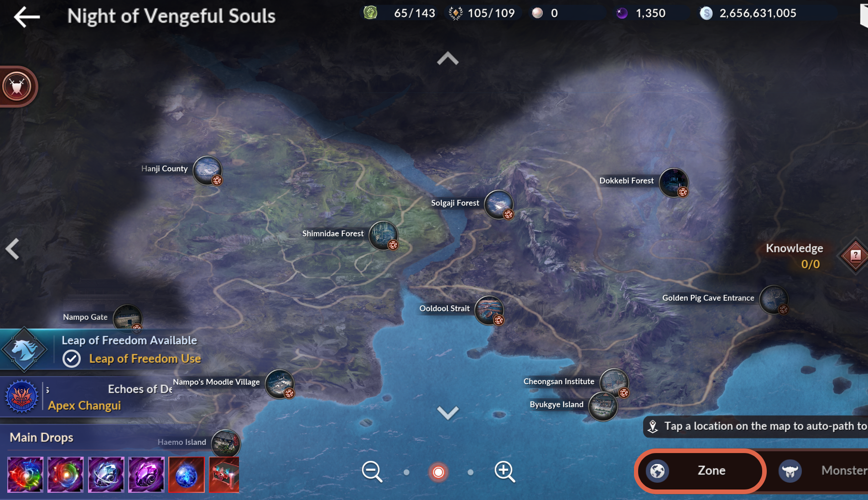Select the center zoom level dot
The image size is (868, 500).
438,472
